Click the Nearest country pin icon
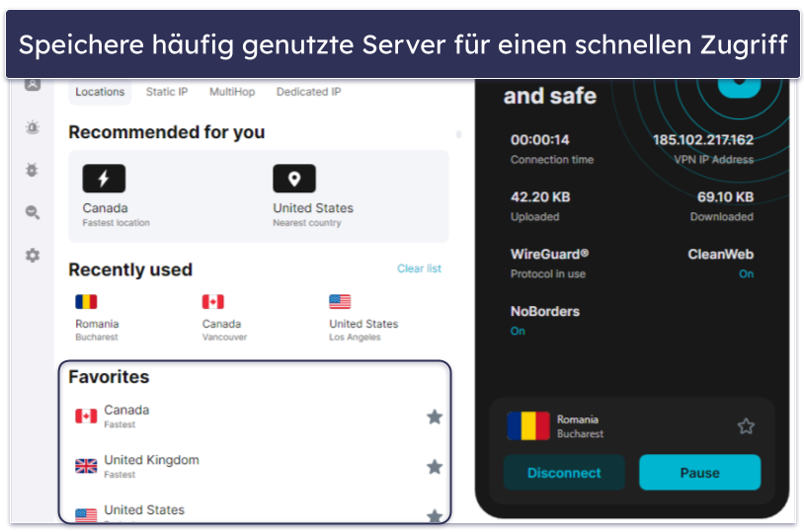This screenshot has height=532, width=804. [294, 179]
